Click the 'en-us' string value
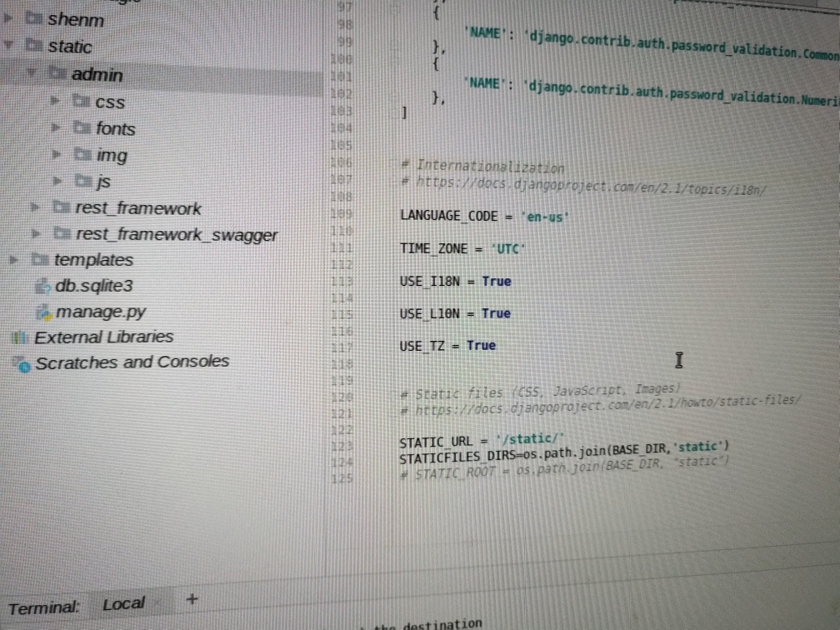 coord(545,217)
